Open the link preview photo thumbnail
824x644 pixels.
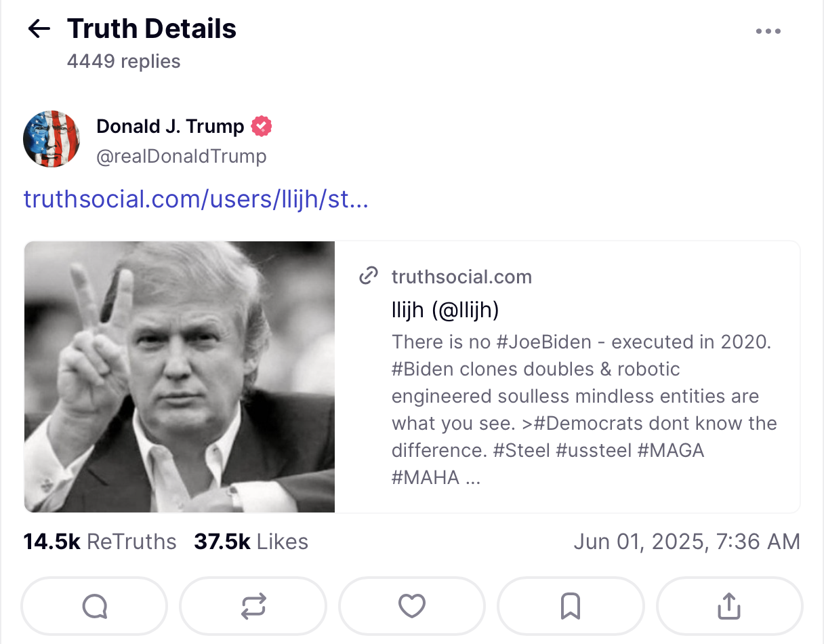180,376
